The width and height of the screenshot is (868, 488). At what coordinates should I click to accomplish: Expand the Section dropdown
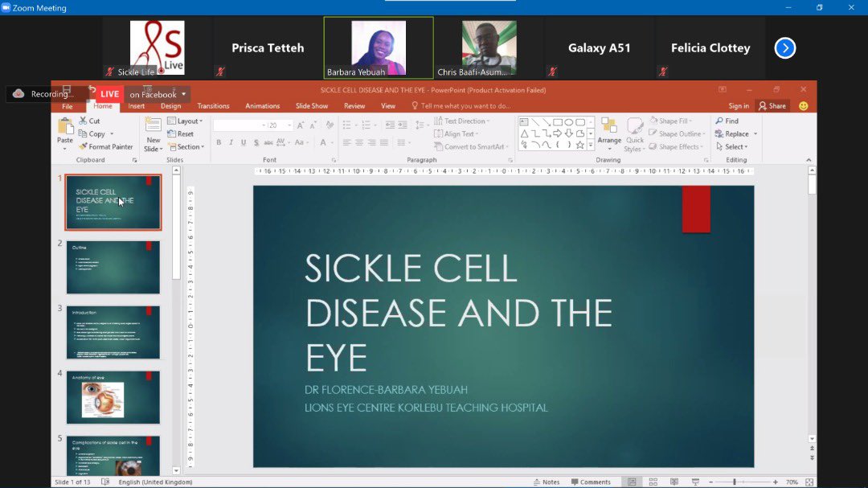pos(186,147)
